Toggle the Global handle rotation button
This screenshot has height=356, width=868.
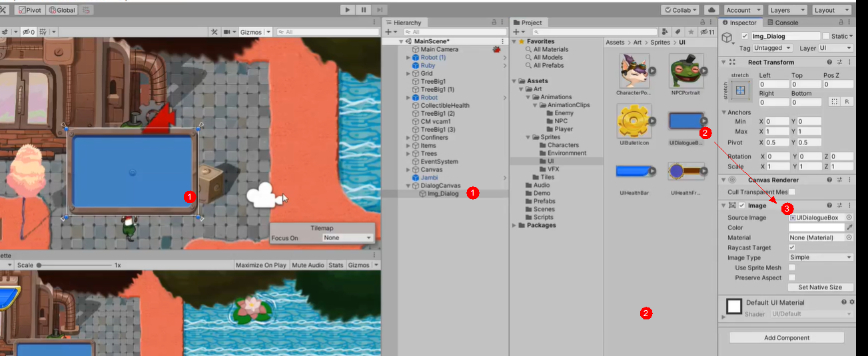62,11
